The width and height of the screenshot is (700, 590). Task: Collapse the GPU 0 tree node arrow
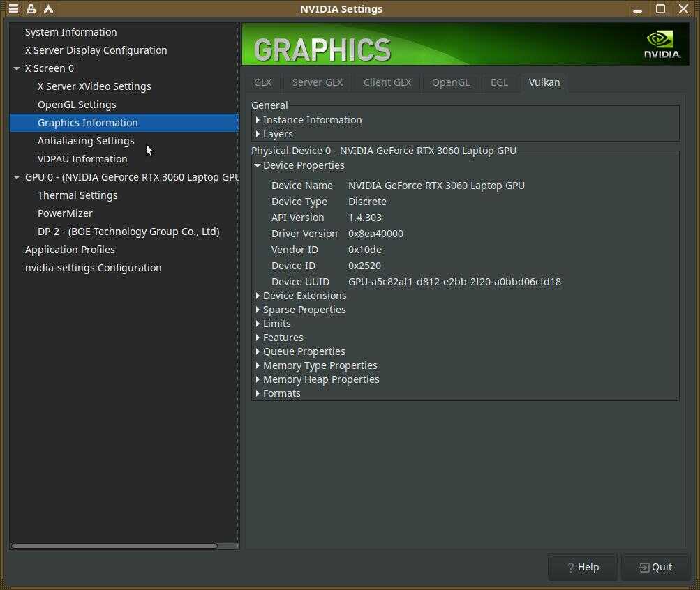17,178
